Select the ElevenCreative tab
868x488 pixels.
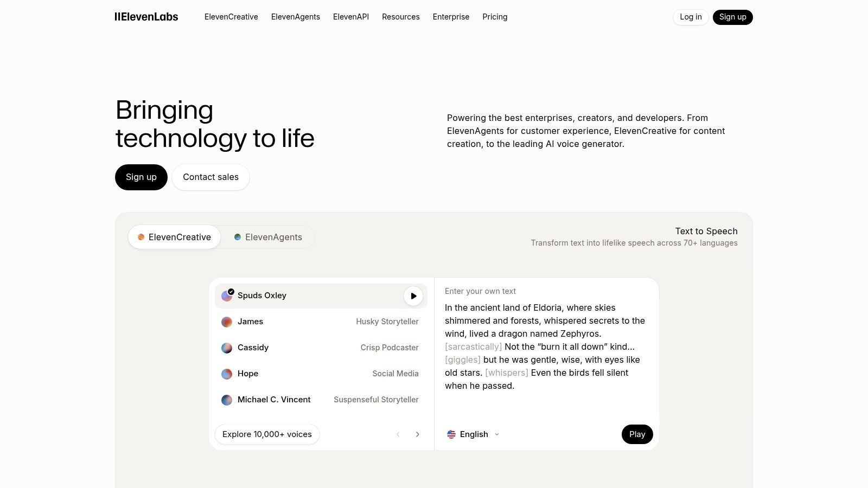pos(174,237)
